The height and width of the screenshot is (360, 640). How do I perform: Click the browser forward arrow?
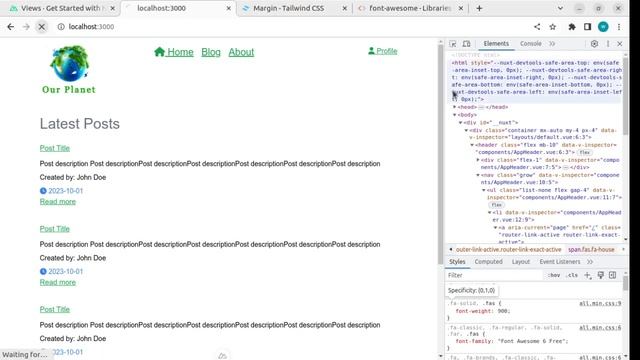click(x=26, y=27)
